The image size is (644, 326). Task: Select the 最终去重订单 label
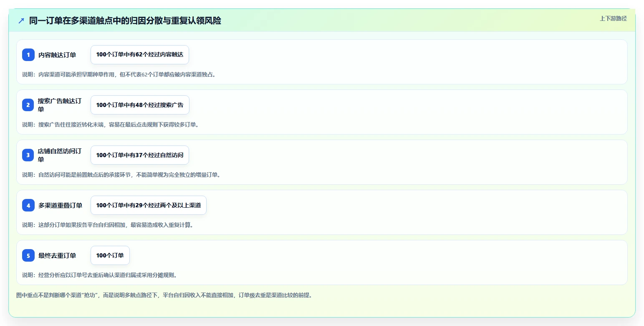(x=57, y=255)
